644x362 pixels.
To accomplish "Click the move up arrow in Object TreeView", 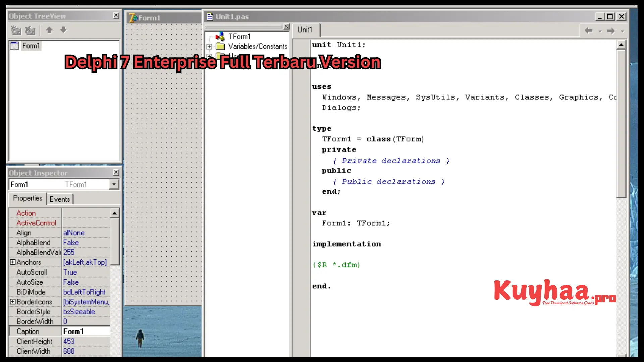I will coord(49,30).
